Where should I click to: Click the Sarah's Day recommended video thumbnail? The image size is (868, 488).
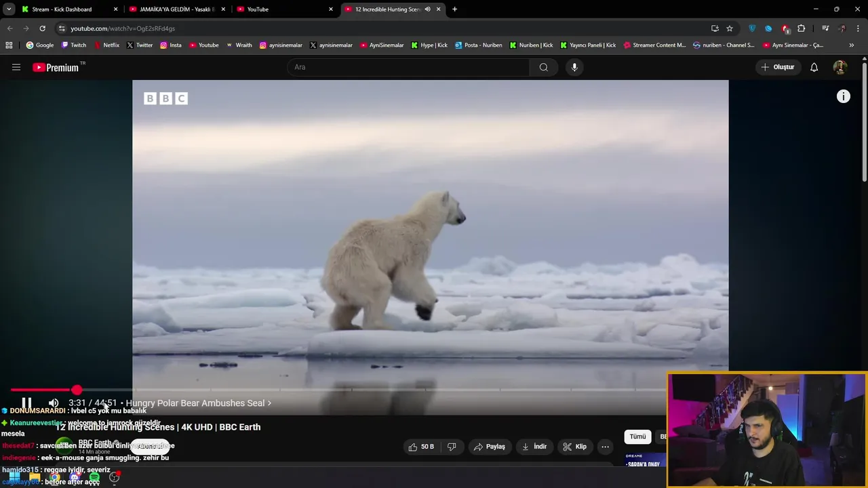pyautogui.click(x=645, y=460)
